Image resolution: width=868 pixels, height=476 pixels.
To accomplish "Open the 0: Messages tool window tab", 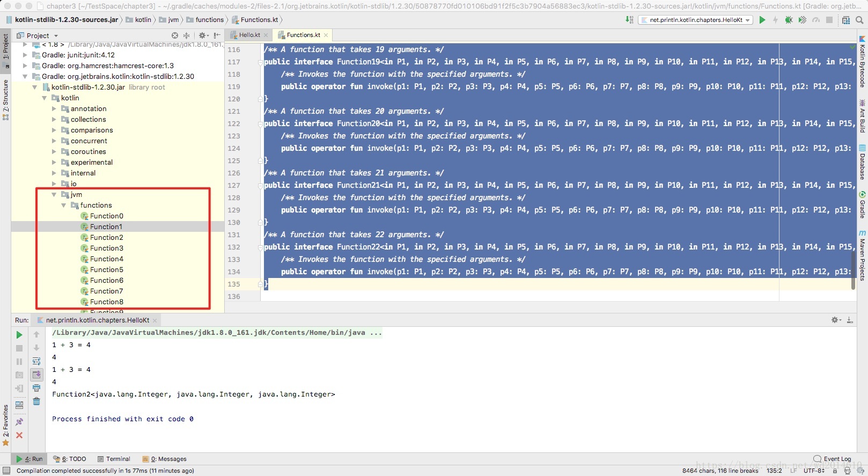I will point(165,459).
